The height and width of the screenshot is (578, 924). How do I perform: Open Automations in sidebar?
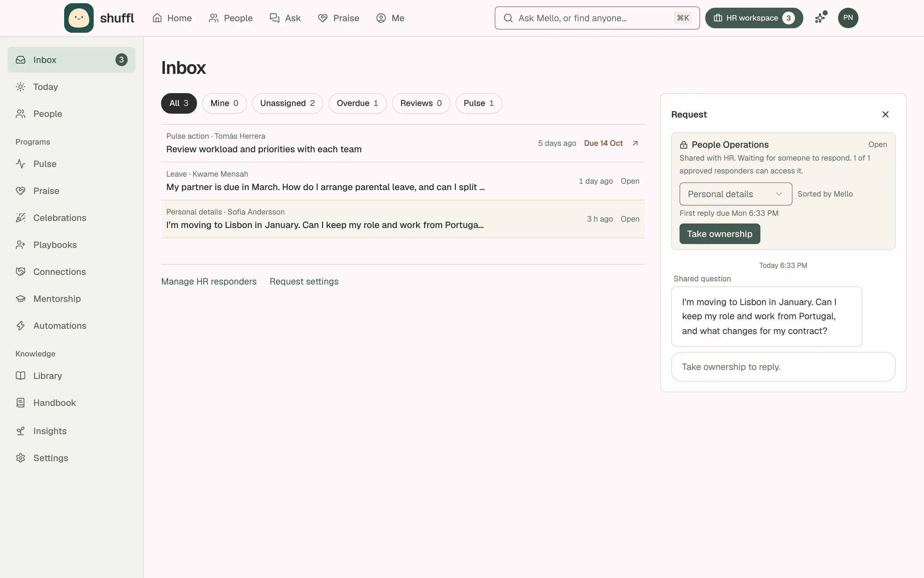coord(72,326)
